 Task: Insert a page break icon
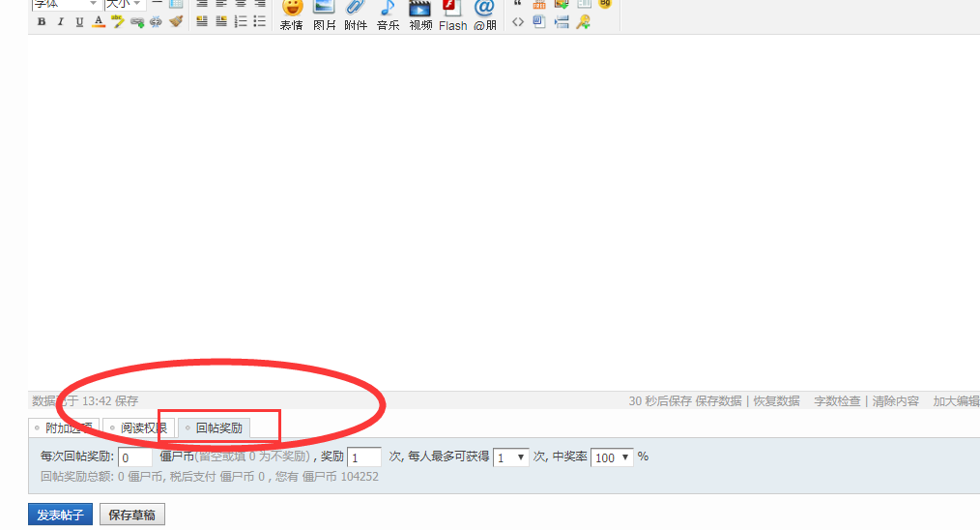562,22
